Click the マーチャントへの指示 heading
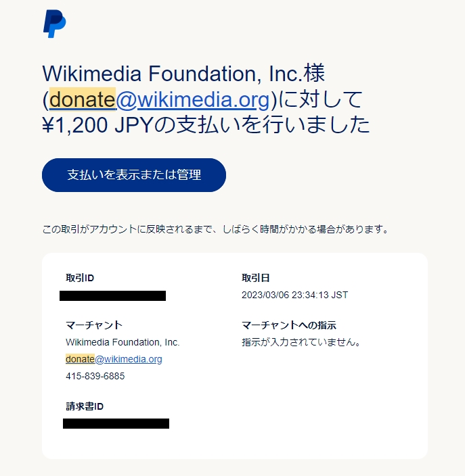Screen dimensions: 465x476 (289, 325)
